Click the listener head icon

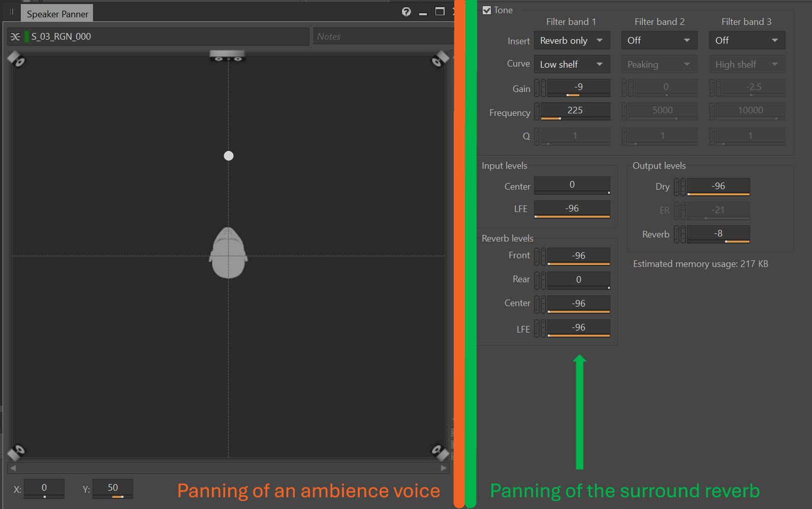tap(228, 253)
